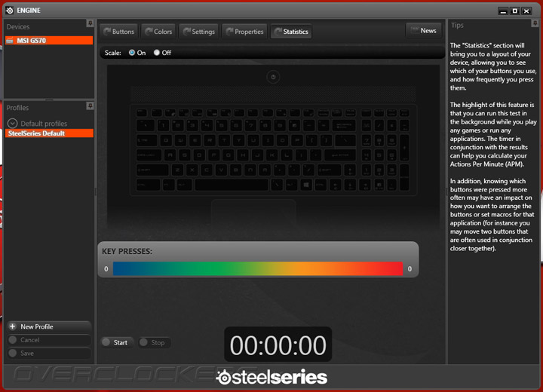Open the News button
This screenshot has width=543, height=392.
click(x=424, y=30)
